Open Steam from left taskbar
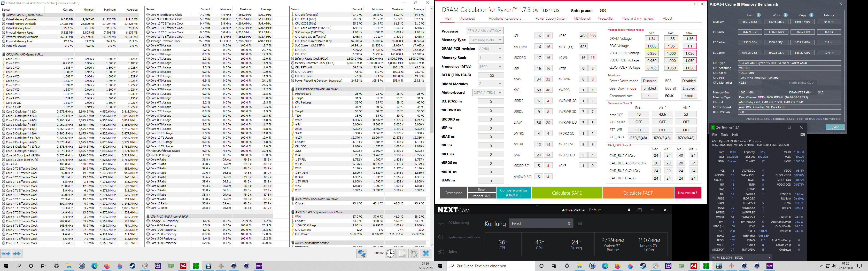Image resolution: width=868 pixels, height=271 pixels. [x=133, y=266]
